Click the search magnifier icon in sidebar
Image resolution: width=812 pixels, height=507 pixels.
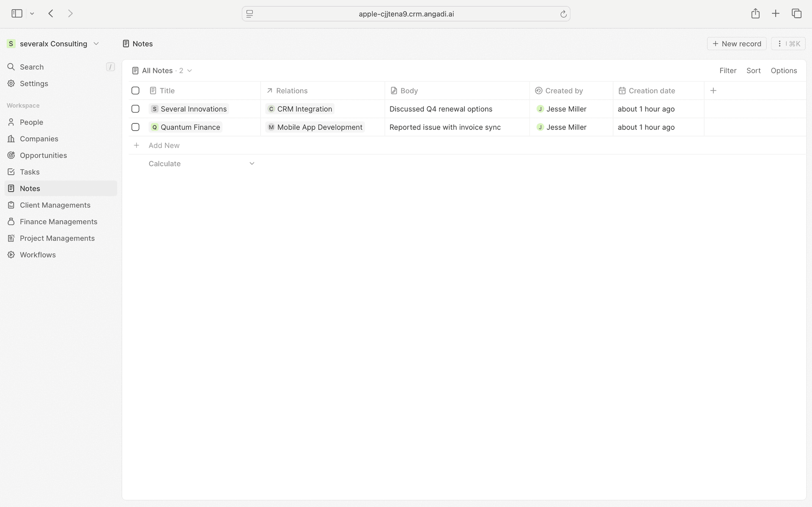11,67
